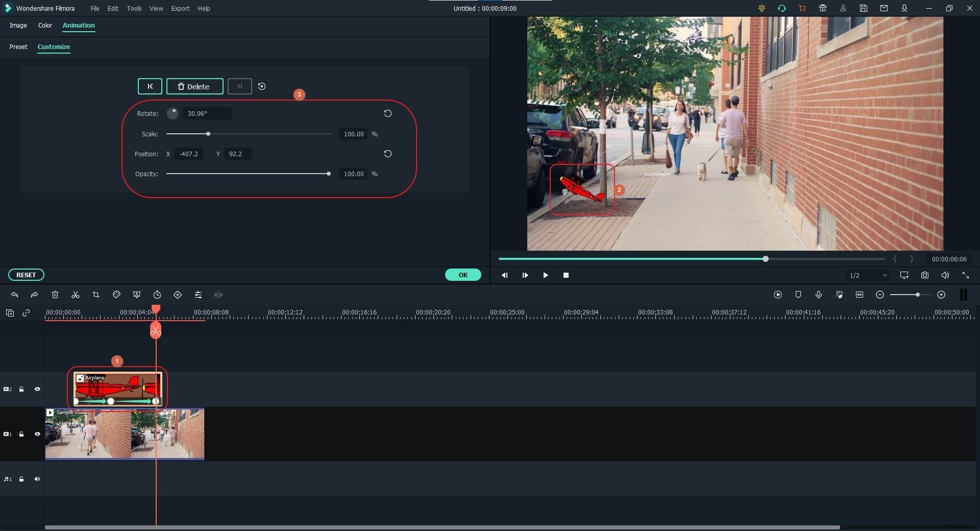Hide the Sample Video track with eye toggle

[37, 434]
